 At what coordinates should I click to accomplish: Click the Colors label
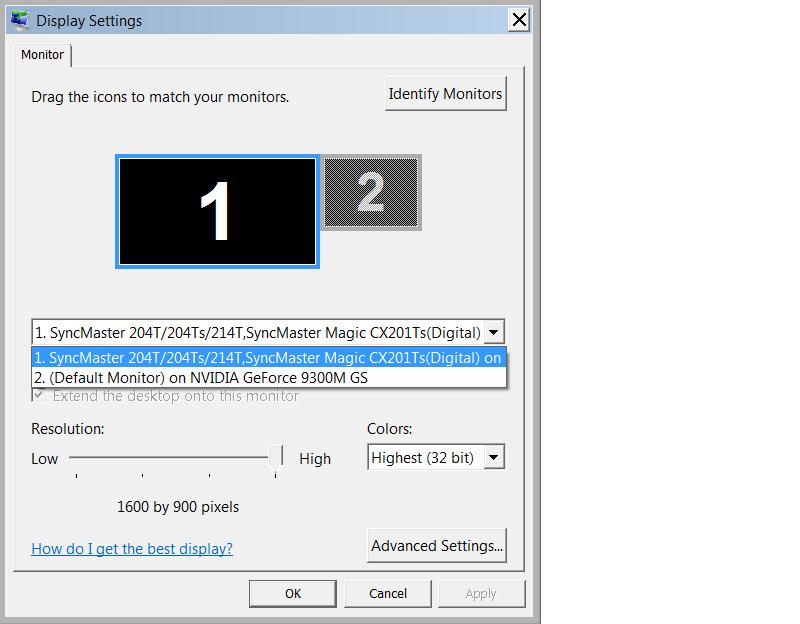389,429
